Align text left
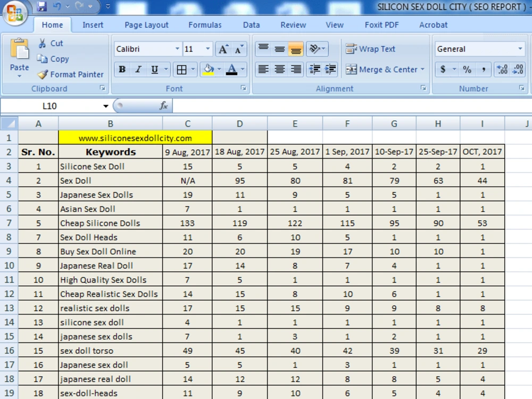The width and height of the screenshot is (532, 399). coord(263,69)
